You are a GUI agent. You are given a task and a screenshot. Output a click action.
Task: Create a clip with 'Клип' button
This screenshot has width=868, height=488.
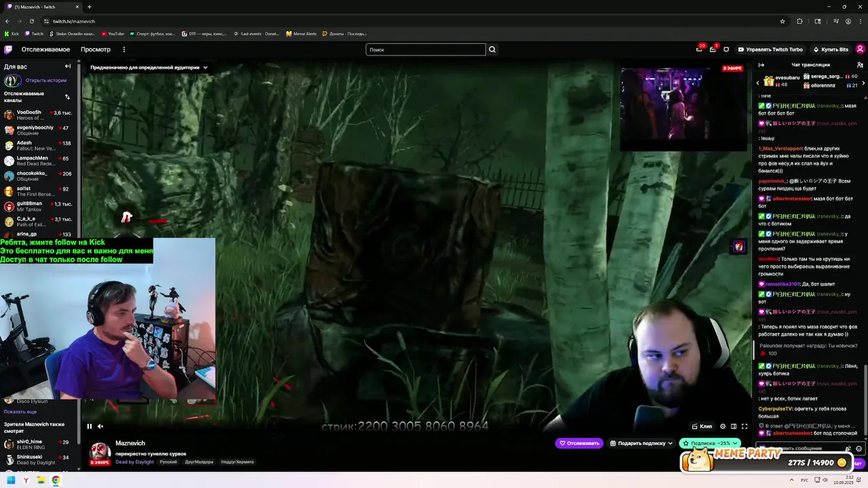point(702,426)
